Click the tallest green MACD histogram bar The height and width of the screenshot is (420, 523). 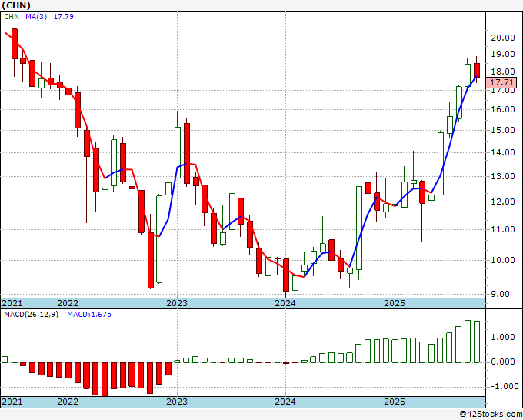(468, 342)
